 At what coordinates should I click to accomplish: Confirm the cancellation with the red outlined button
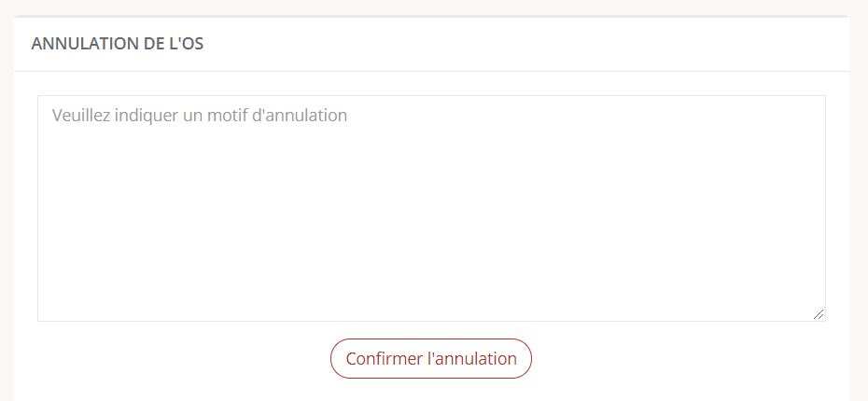[x=431, y=358]
